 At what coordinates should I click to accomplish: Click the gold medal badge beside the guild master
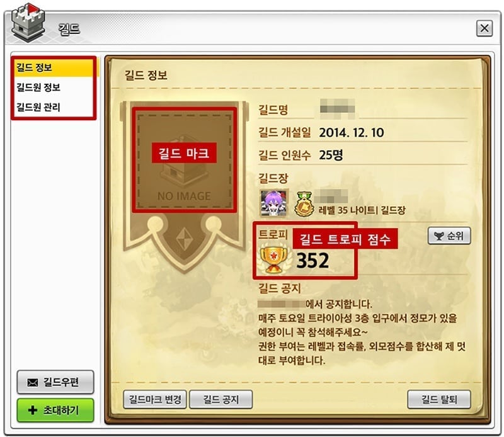click(304, 204)
